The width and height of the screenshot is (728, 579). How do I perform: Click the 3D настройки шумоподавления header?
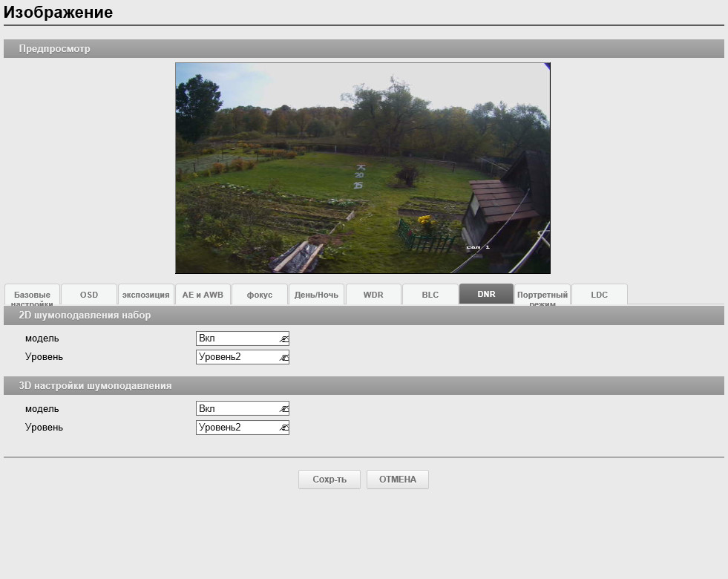[364, 386]
